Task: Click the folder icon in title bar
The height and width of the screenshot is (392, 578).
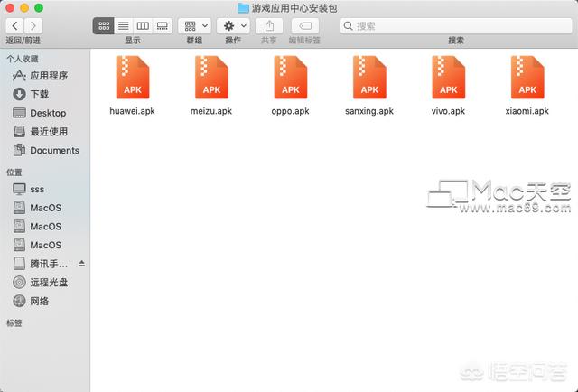Action: click(x=243, y=8)
